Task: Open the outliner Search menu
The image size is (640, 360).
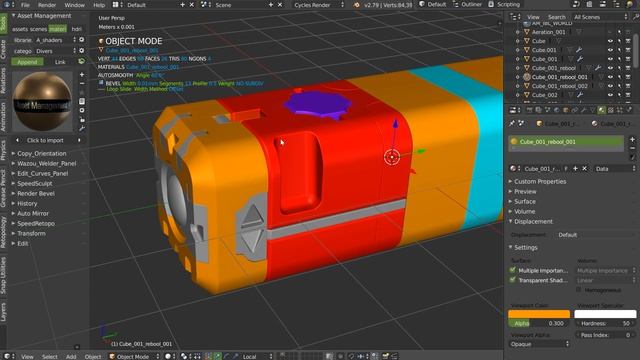Action: tap(557, 17)
